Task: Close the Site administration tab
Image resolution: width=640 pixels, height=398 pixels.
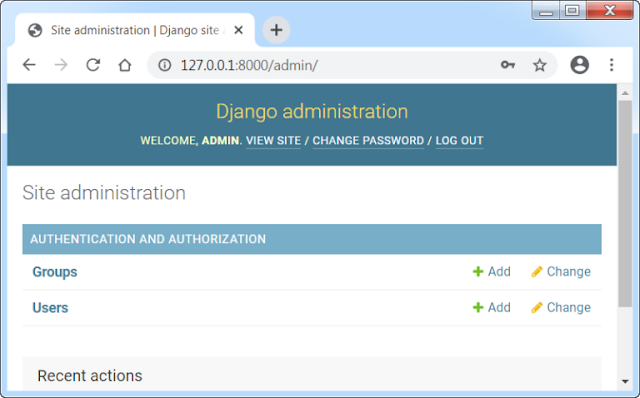Action: coord(239,30)
